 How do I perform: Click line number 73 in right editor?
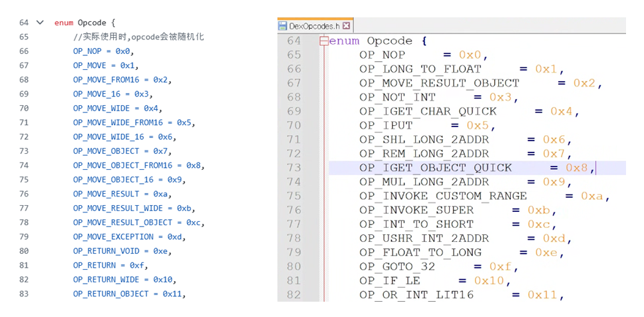click(x=293, y=168)
